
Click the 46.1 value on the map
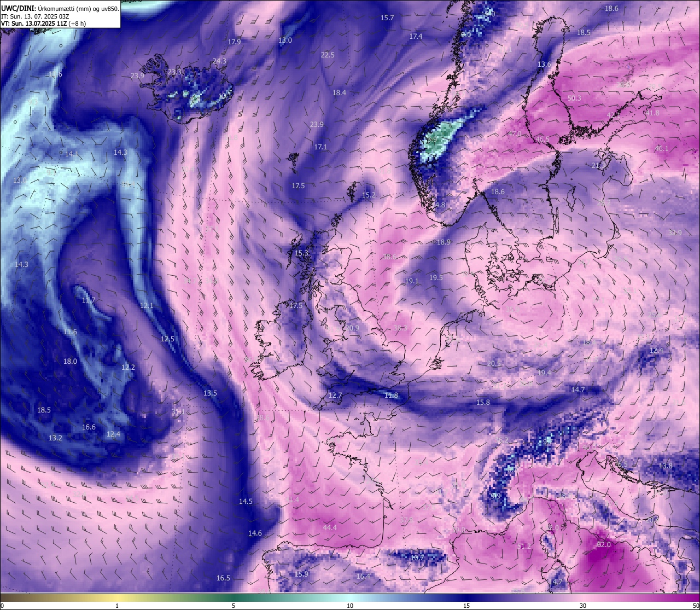(662, 149)
